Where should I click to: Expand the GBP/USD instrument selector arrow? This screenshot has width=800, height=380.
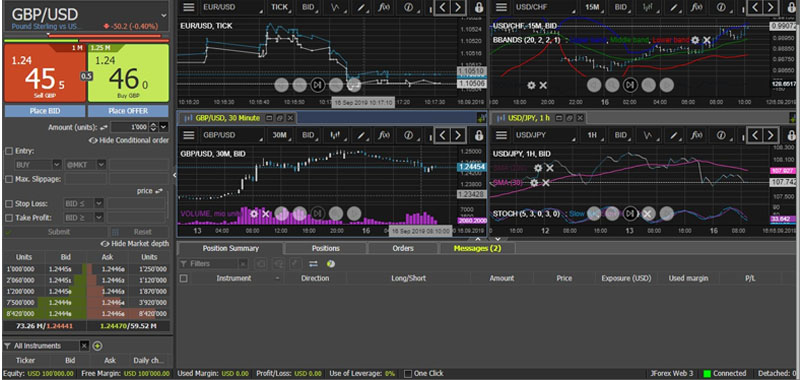coord(163,16)
